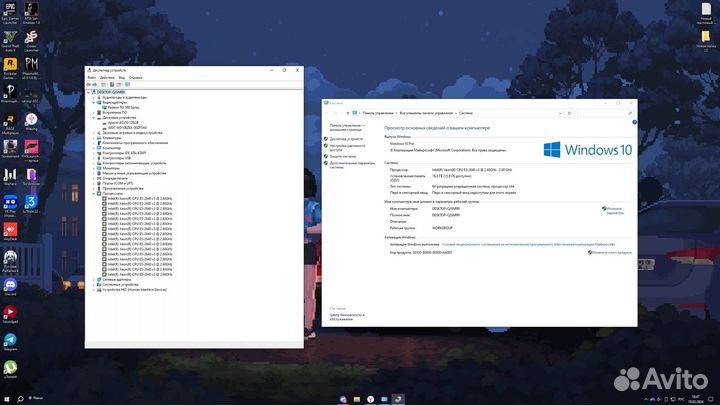Select Radeon RX 580 Series device
This screenshot has width=720, height=405.
[123, 107]
